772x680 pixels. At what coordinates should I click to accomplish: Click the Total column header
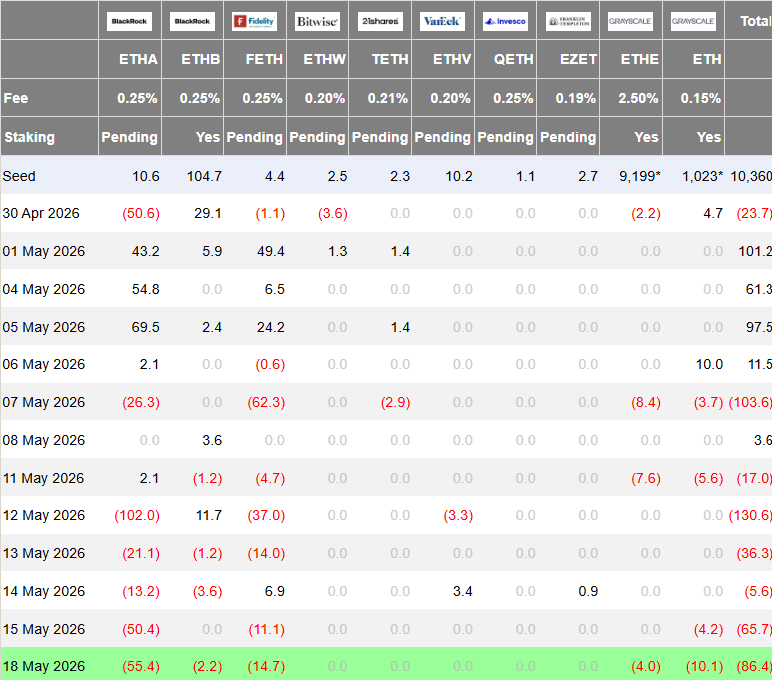(x=756, y=21)
